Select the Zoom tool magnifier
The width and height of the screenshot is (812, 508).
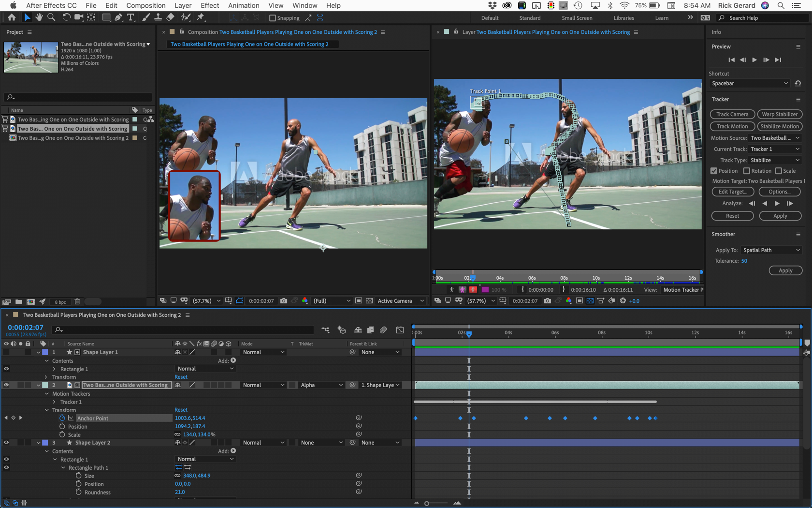pos(51,17)
